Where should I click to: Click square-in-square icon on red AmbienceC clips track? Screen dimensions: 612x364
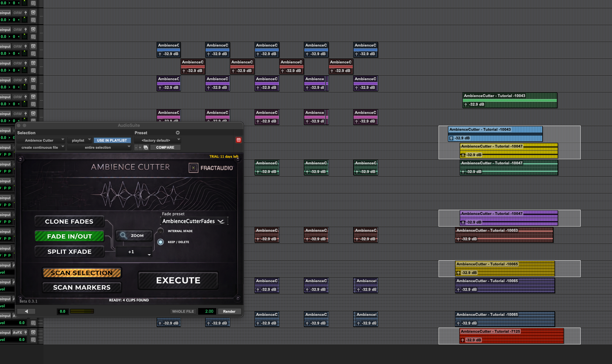[33, 63]
